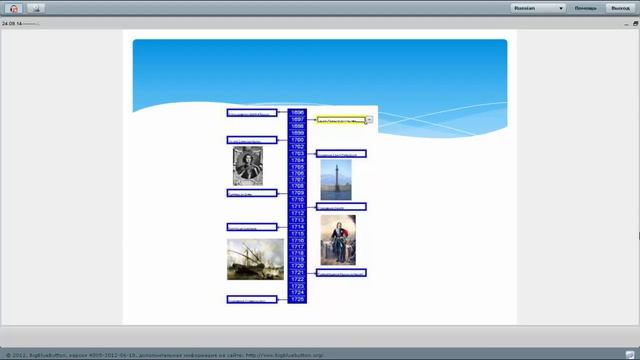
Task: Click year 1718 on the timeline
Action: [x=298, y=253]
